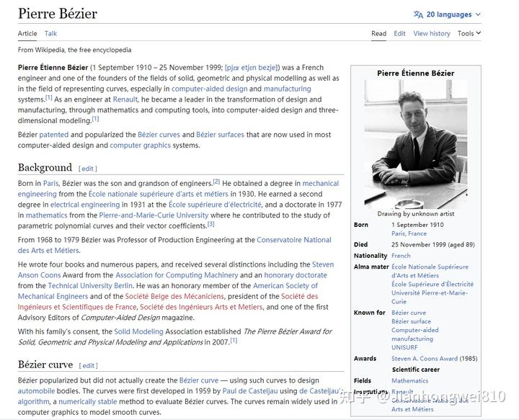
Task: Jump to citation [2] in Background
Action: click(216, 182)
